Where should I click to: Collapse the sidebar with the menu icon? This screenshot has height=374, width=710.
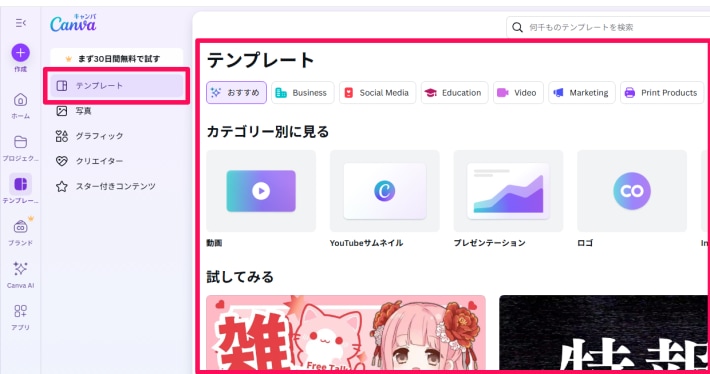20,23
